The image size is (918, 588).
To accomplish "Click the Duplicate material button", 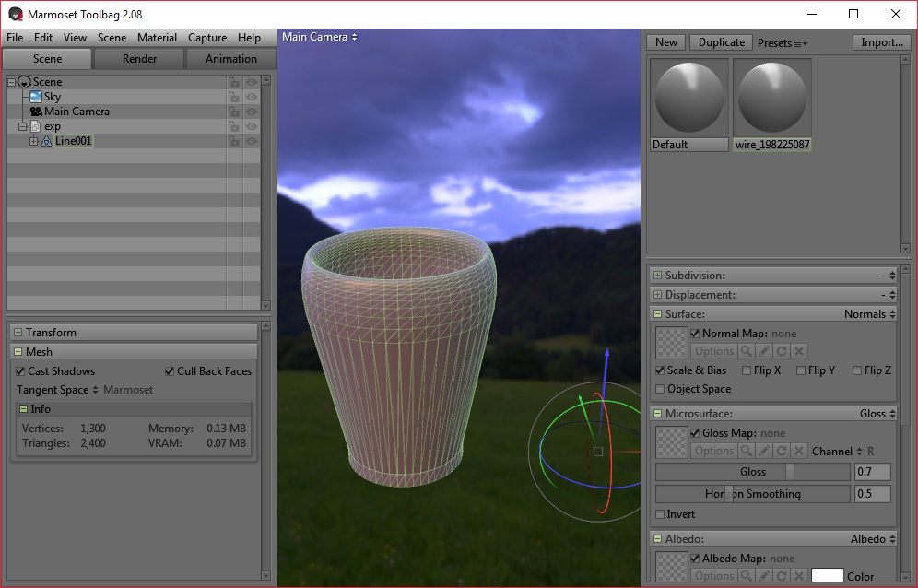I will [x=721, y=42].
